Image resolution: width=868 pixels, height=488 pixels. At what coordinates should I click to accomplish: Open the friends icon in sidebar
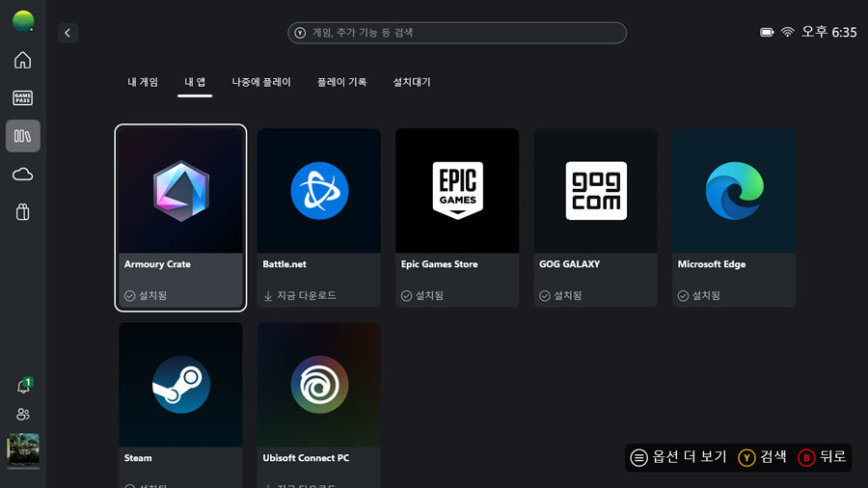click(22, 415)
